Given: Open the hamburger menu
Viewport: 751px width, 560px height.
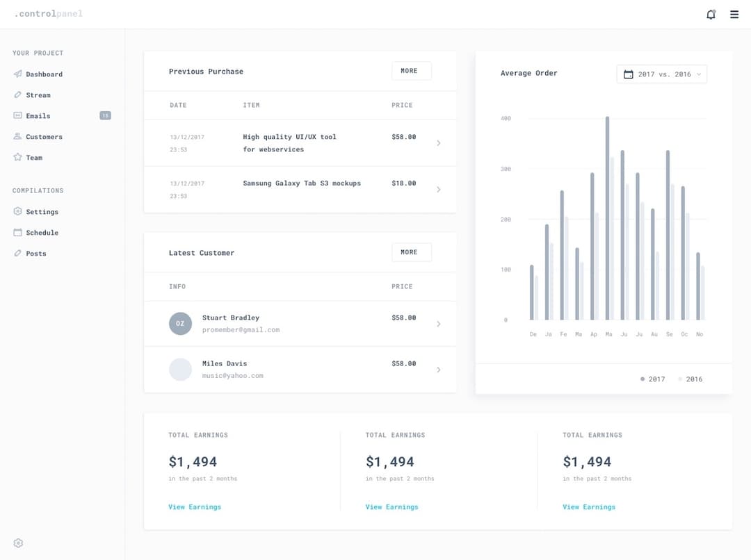Looking at the screenshot, I should click(734, 14).
